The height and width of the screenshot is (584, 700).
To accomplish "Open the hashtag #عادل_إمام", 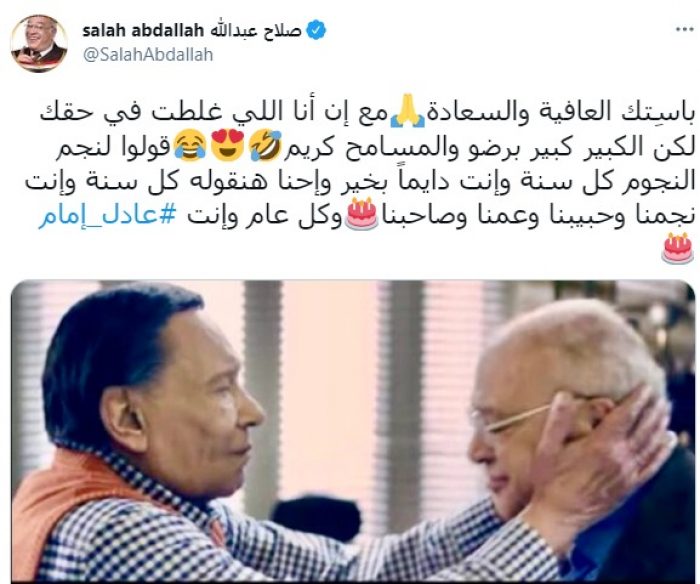I will point(108,216).
